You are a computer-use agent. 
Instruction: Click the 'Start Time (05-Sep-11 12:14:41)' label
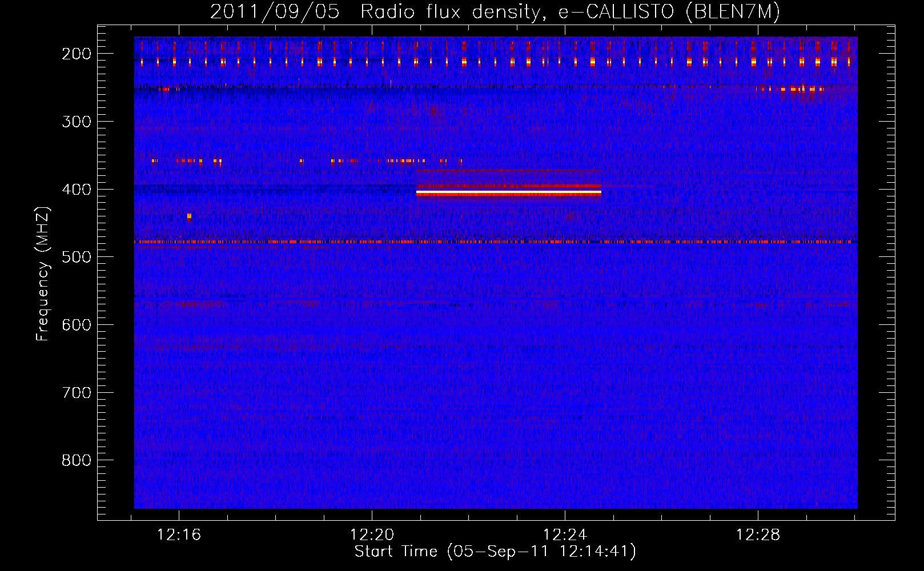click(x=495, y=552)
